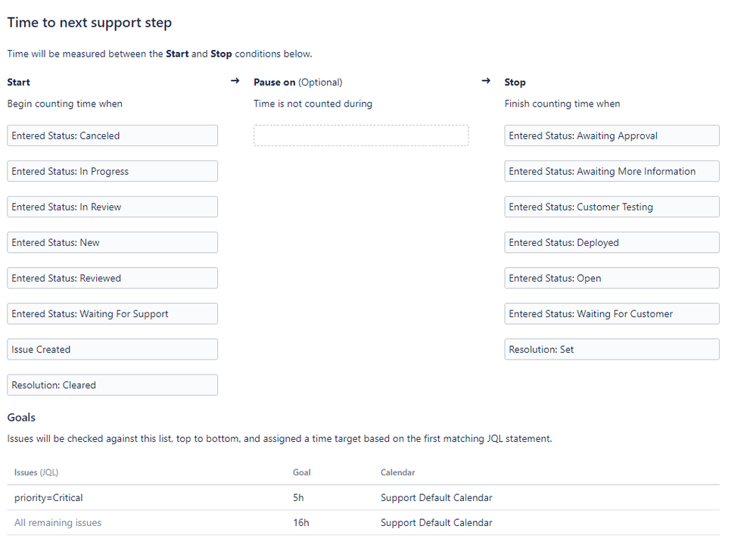
Task: Select the Resolution: Cleared start condition
Action: [x=112, y=385]
